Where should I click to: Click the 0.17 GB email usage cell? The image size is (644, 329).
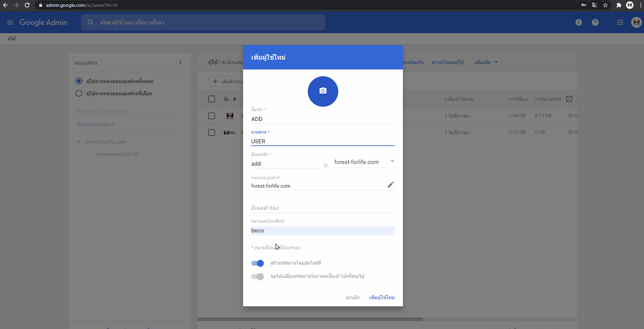[517, 132]
